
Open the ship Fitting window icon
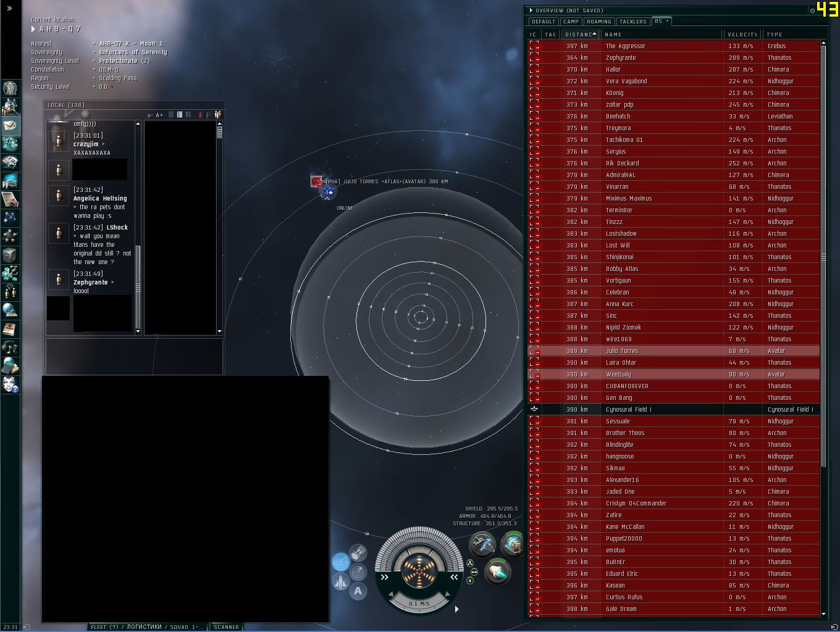(10, 144)
